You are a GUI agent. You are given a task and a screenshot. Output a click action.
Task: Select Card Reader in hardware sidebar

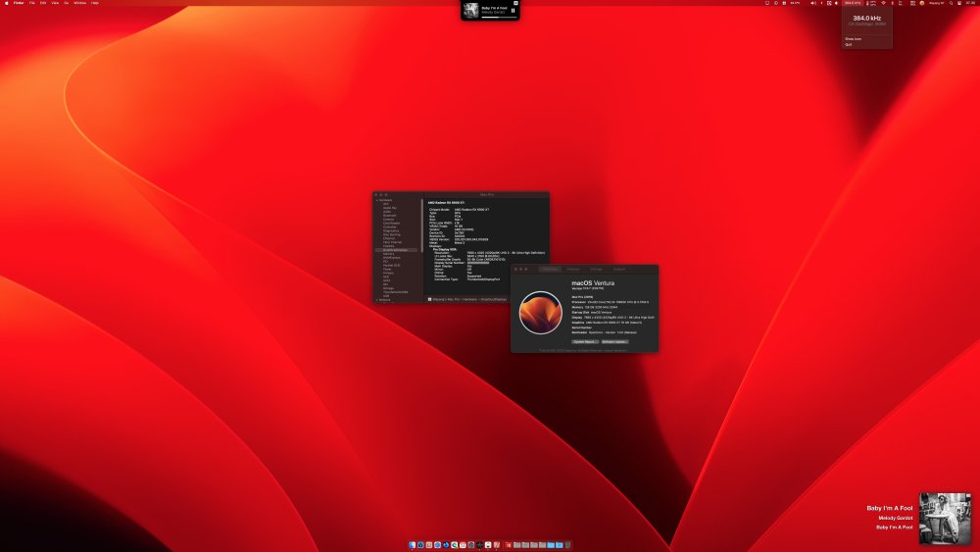[391, 224]
